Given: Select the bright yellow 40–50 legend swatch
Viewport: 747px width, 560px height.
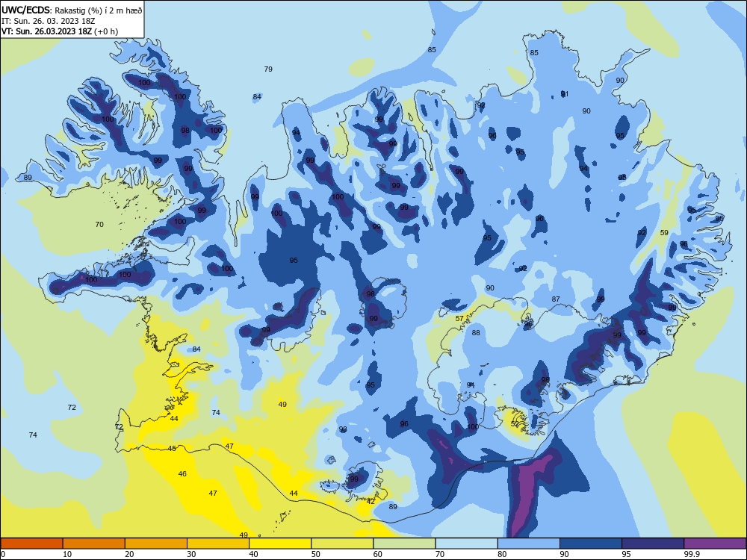Looking at the screenshot, I should pyautogui.click(x=280, y=544).
